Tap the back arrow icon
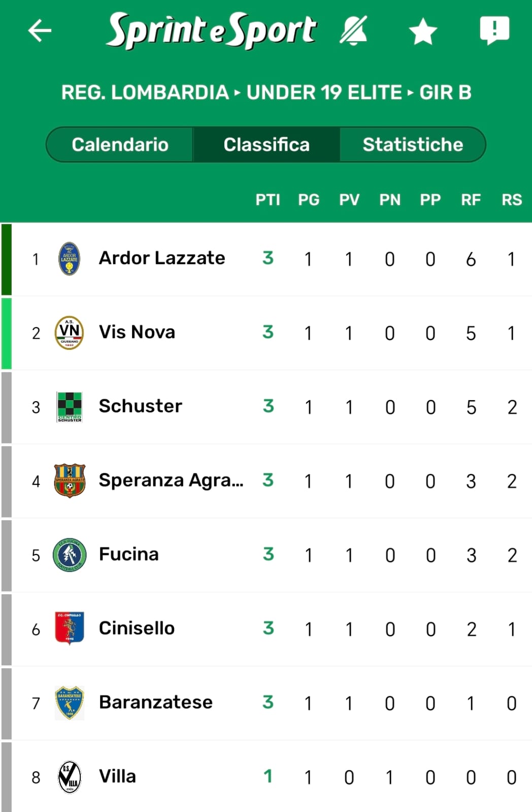 tap(40, 30)
